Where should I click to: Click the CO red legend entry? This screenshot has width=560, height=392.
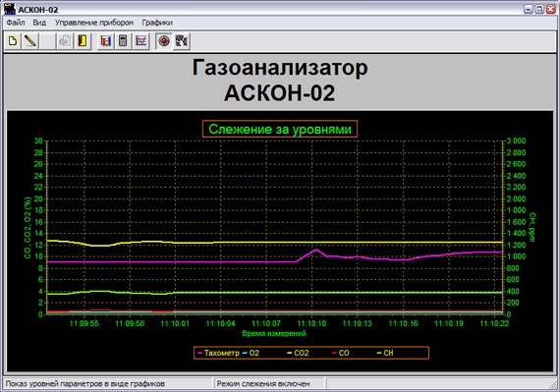(x=340, y=353)
